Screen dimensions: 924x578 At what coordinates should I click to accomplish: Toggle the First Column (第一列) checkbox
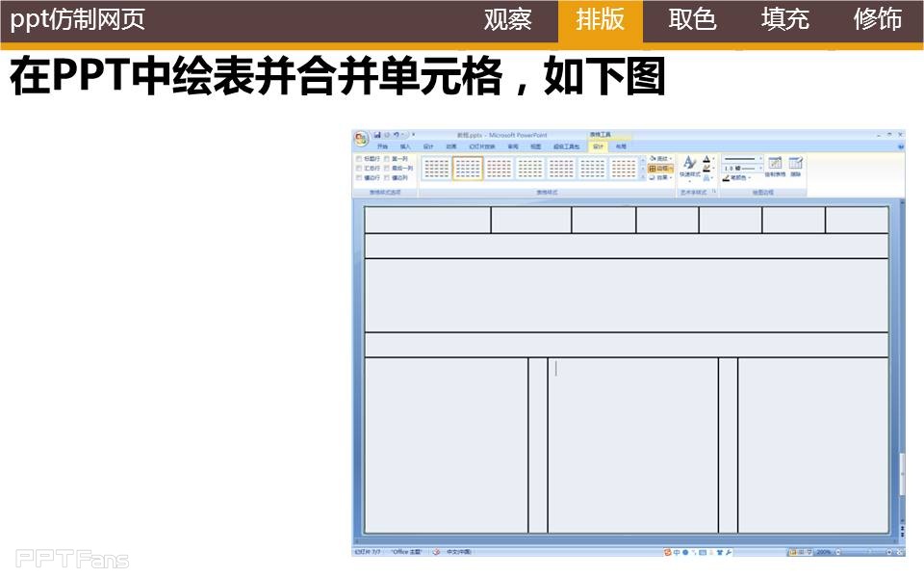(x=387, y=158)
